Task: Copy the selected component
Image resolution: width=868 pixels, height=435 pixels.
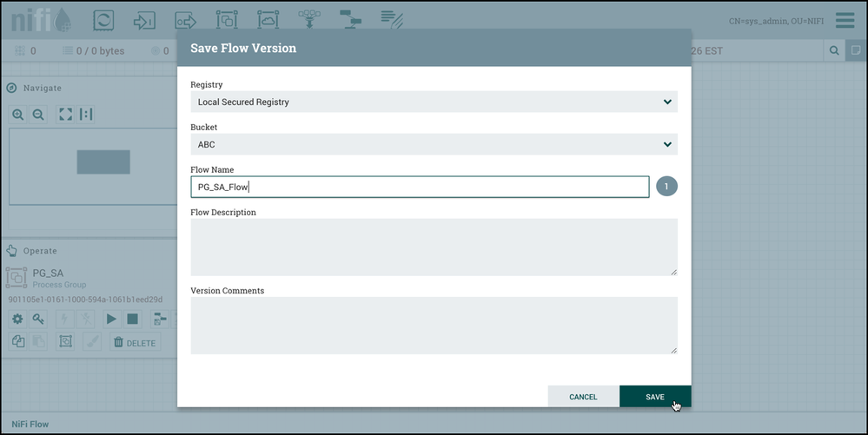Action: pyautogui.click(x=17, y=341)
